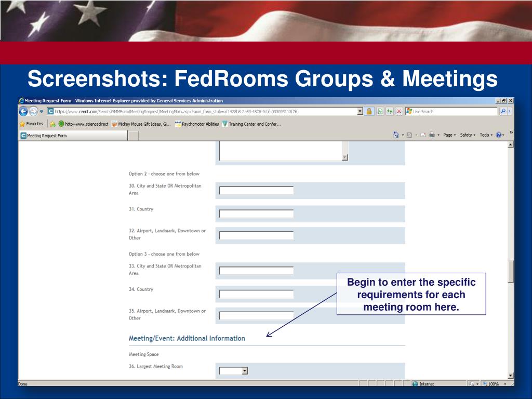Click the Option 2 - choose one text
The image size is (532, 399).
tap(164, 174)
